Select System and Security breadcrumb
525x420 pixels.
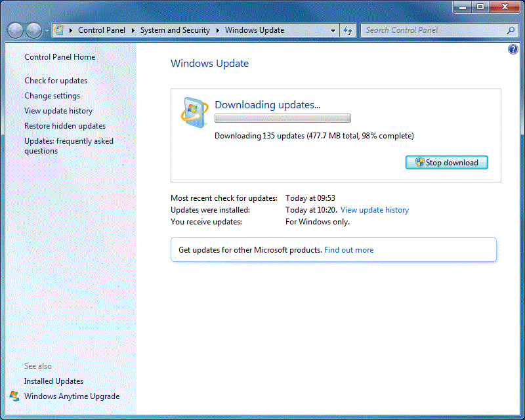pyautogui.click(x=175, y=30)
